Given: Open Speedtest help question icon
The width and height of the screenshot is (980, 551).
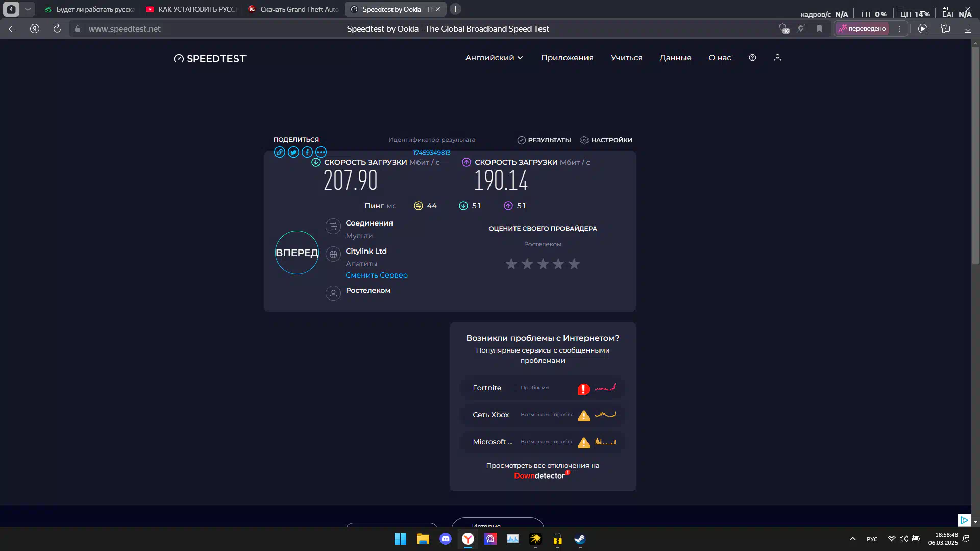Looking at the screenshot, I should pyautogui.click(x=752, y=58).
